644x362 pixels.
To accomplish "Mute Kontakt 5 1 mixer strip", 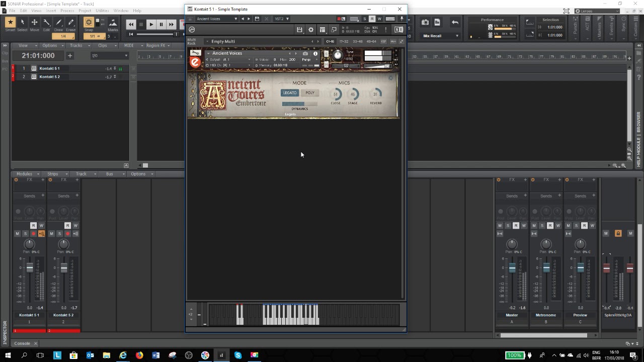I will (x=17, y=233).
